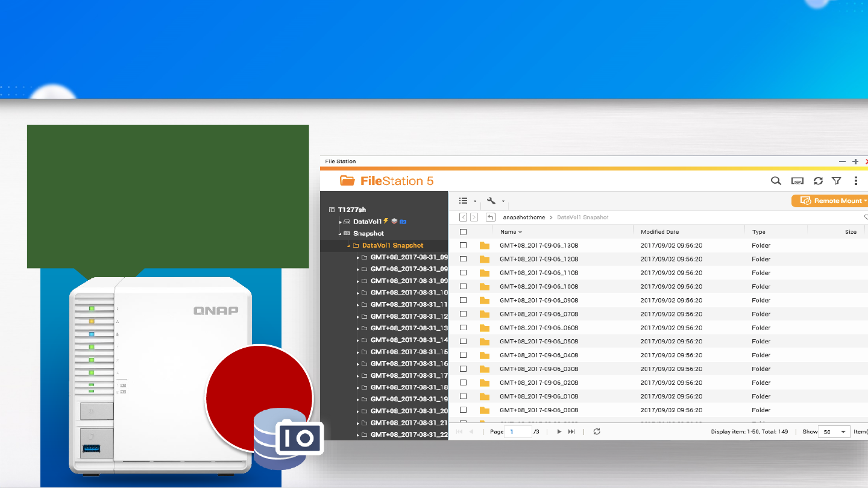Select DataVol1 Snapshot in the sidebar tree
Screen dimensions: 868x488
[x=392, y=245]
